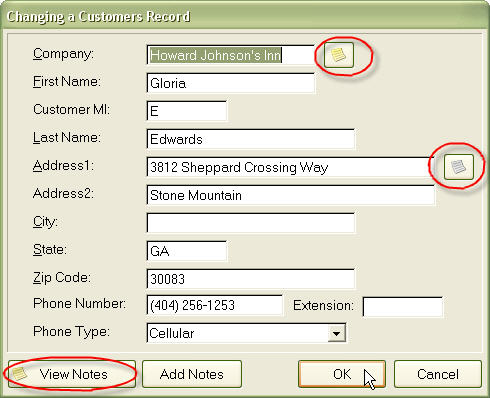Expand the Phone Type dropdown arrow
The image size is (490, 398).
336,333
